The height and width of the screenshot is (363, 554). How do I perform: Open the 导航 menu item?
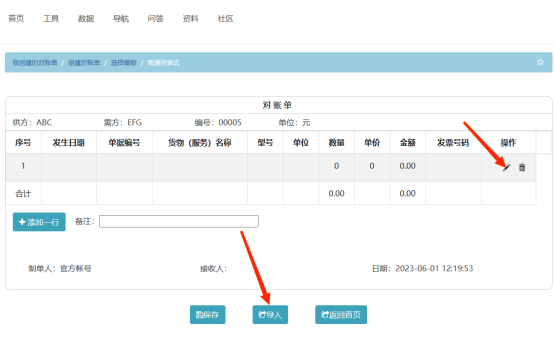pyautogui.click(x=121, y=18)
